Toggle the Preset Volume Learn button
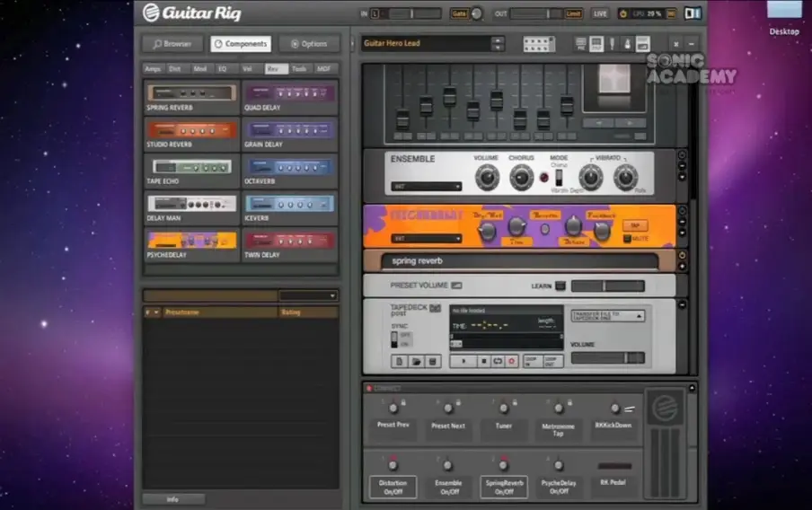The image size is (812, 510). pos(560,286)
